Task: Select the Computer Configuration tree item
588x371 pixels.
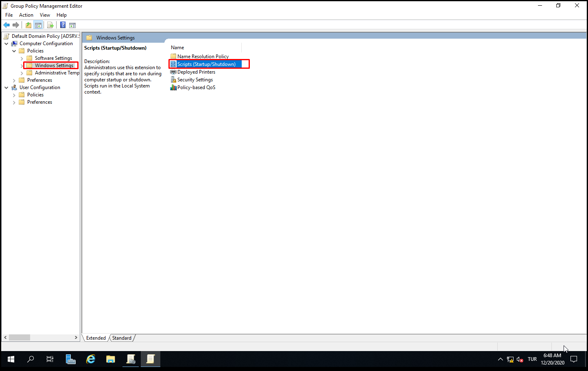Action: coord(46,44)
